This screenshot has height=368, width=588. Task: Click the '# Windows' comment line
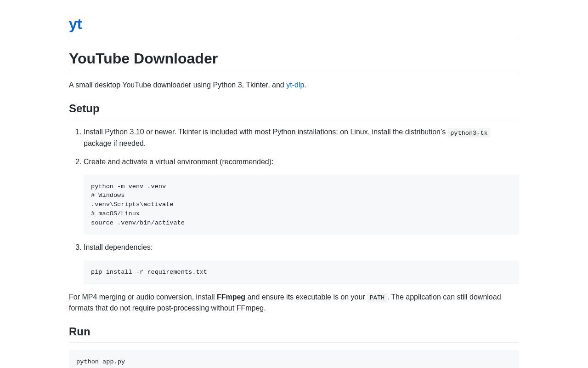107,195
